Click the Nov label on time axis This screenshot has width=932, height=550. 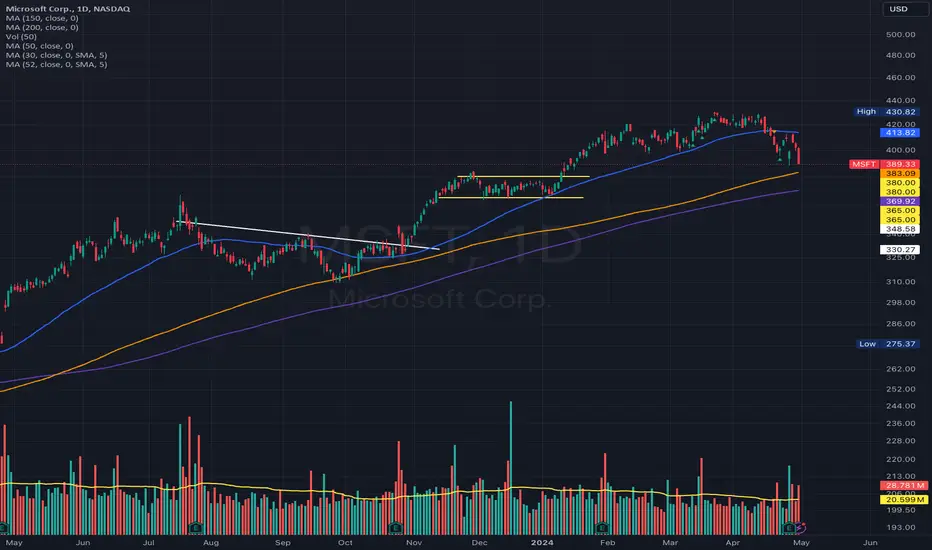(x=414, y=542)
